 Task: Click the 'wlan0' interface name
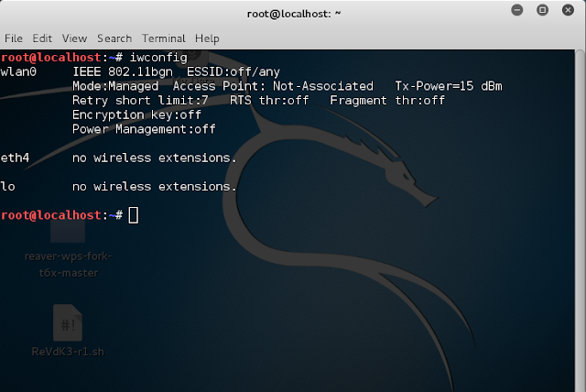(x=18, y=71)
